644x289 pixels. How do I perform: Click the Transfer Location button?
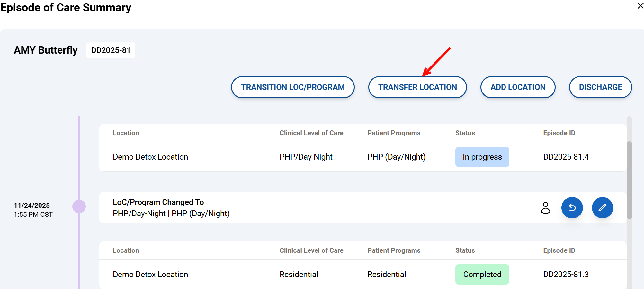pos(417,87)
